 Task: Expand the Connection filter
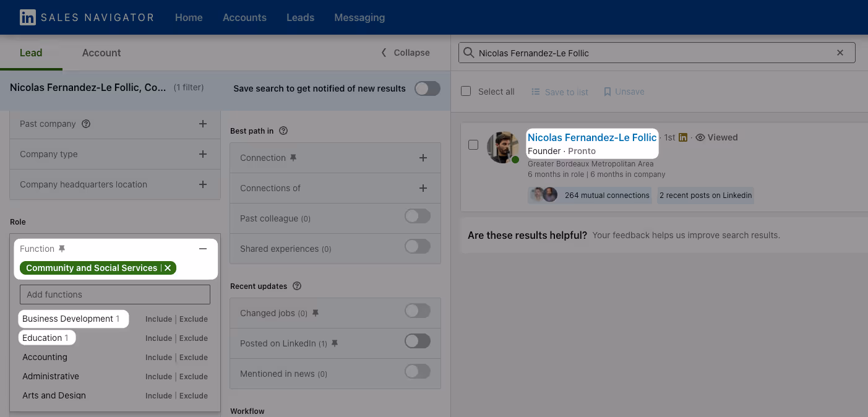click(x=423, y=158)
